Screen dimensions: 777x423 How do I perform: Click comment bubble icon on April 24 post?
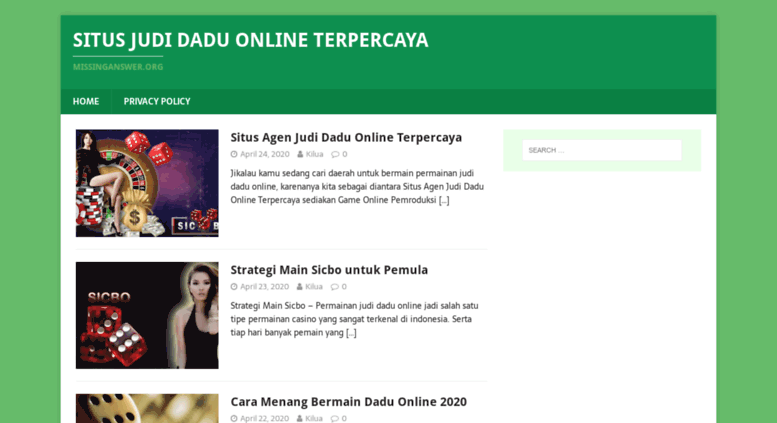click(x=335, y=155)
